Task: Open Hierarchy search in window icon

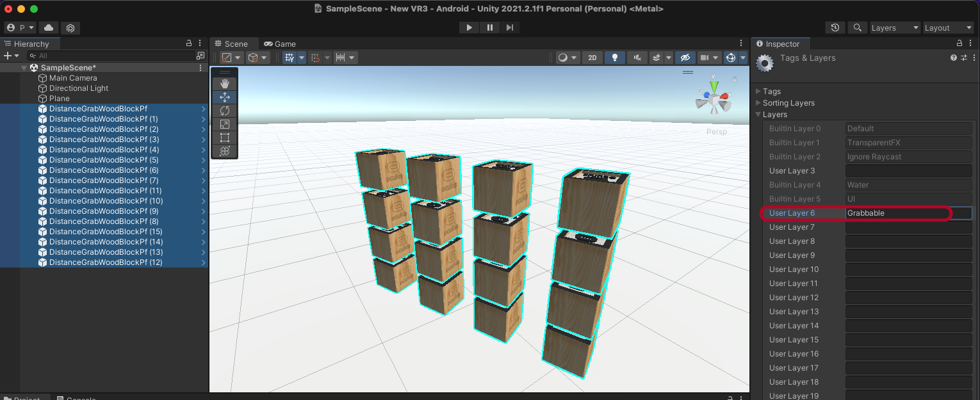Action: point(200,56)
